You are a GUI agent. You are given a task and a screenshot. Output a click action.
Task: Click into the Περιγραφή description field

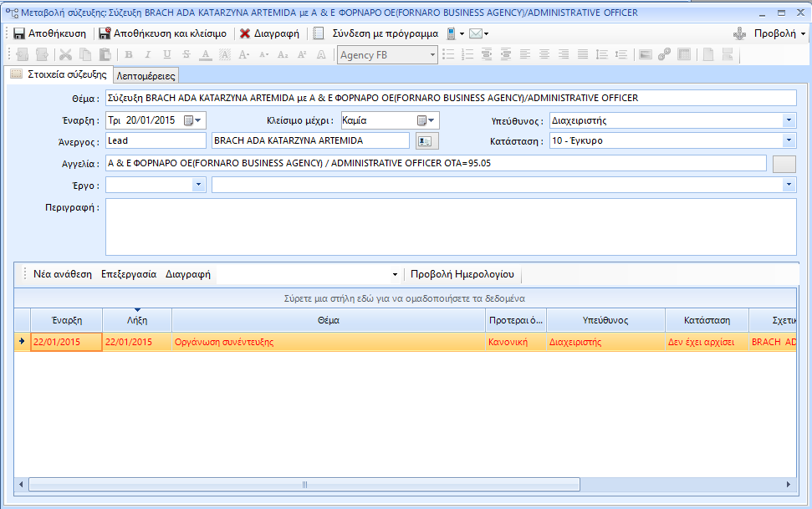coord(450,227)
